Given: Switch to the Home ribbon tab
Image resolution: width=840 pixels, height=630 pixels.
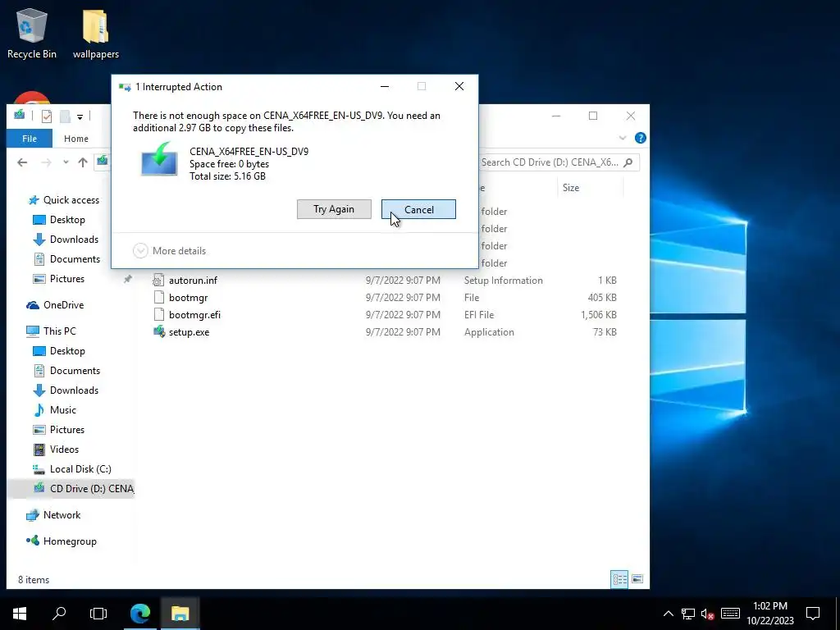Looking at the screenshot, I should click(76, 138).
